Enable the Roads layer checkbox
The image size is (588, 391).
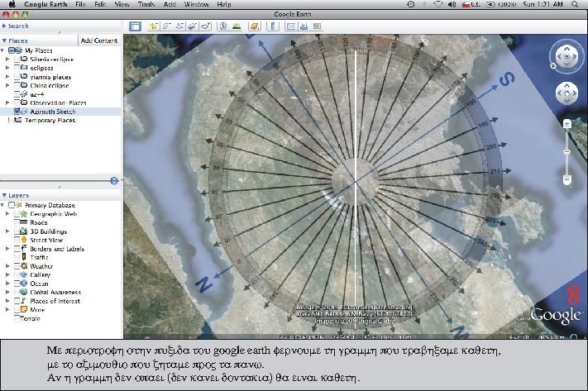17,222
